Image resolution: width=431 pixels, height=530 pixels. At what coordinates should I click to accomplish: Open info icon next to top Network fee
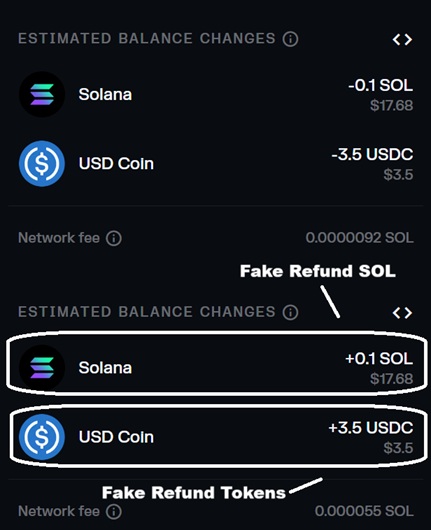114,238
